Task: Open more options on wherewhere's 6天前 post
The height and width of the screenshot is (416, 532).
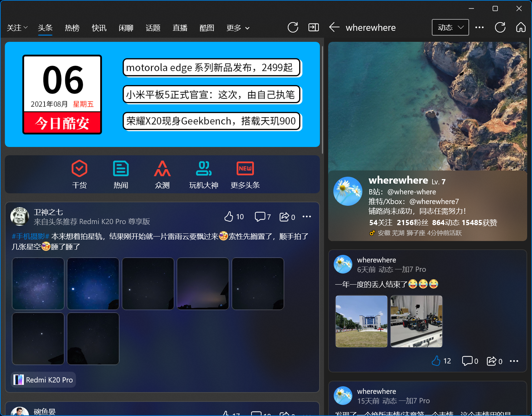Action: [x=514, y=361]
